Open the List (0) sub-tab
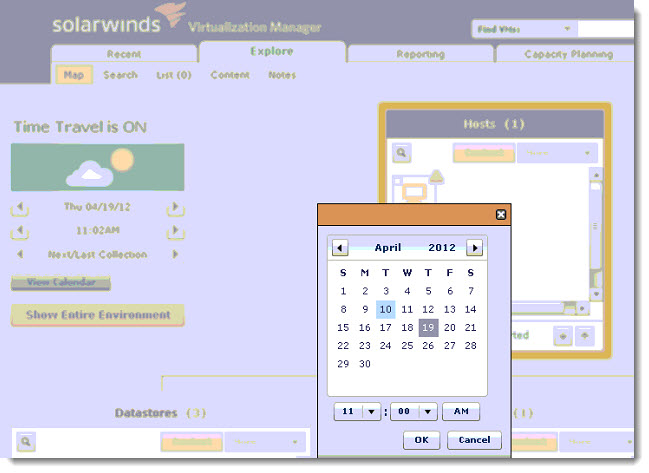The image size is (649, 473). [x=174, y=75]
